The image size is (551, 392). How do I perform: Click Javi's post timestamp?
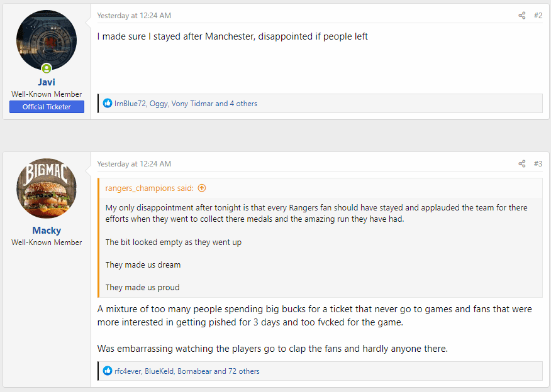coord(134,16)
